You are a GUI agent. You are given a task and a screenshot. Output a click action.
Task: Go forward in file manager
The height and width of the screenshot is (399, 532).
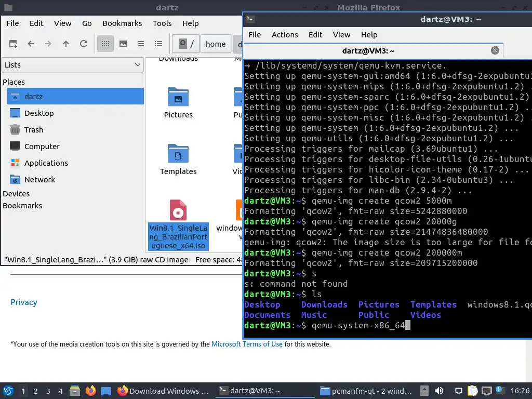[x=48, y=44]
